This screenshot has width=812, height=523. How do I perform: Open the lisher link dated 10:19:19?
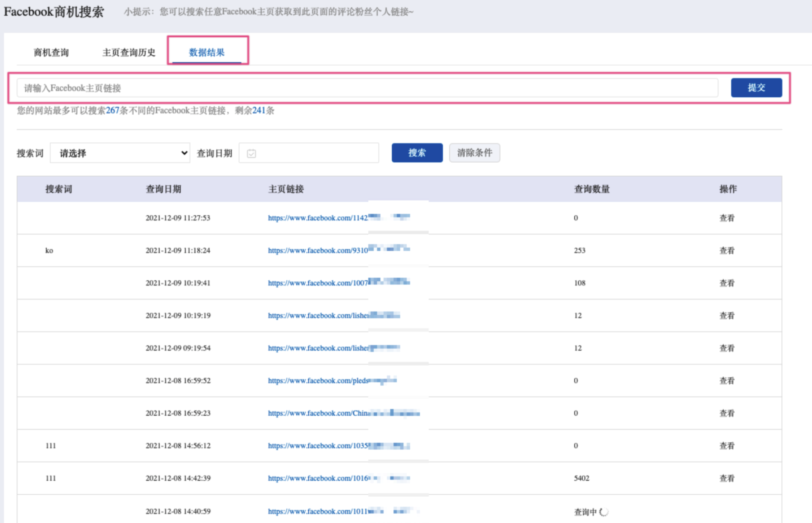(x=334, y=315)
